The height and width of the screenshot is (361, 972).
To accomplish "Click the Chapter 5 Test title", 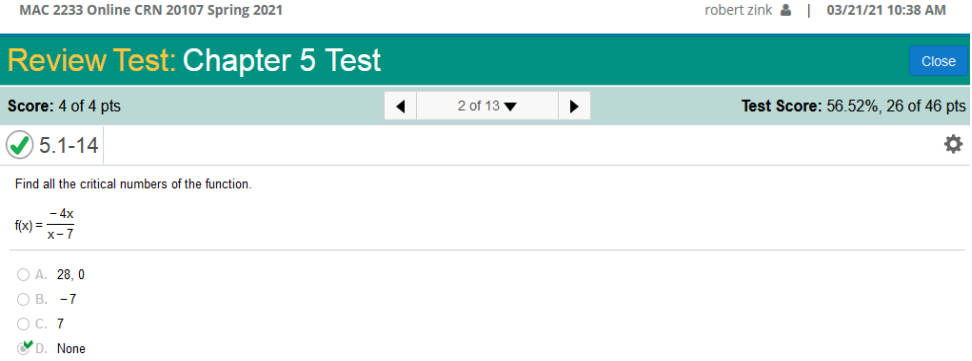I will click(282, 61).
